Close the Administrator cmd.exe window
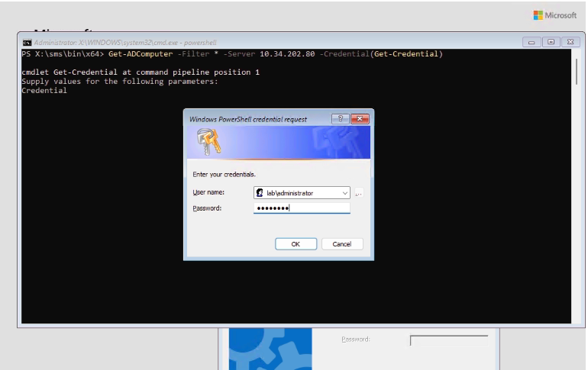 coord(570,42)
